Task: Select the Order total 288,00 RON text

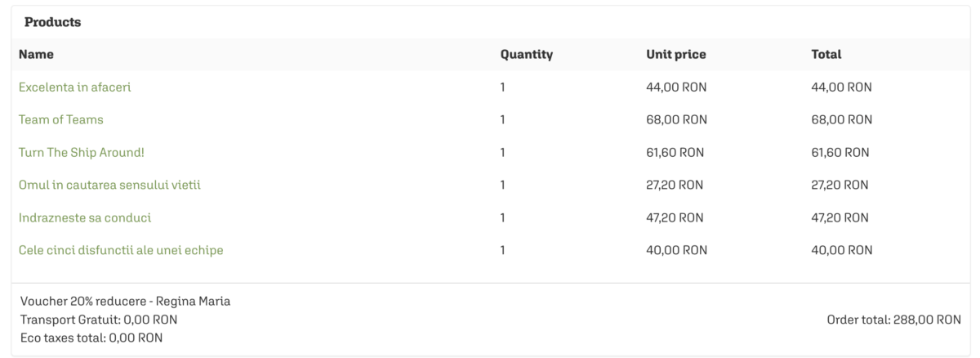Action: coord(894,319)
